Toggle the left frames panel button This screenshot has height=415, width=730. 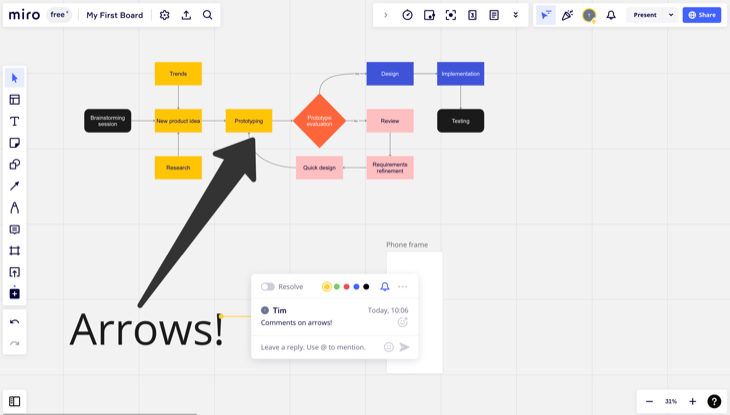tap(14, 401)
